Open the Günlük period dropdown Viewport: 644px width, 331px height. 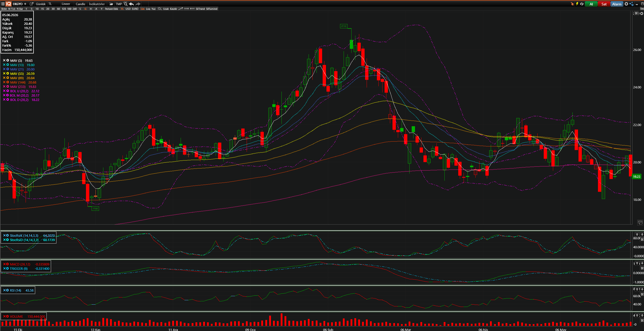(41, 4)
